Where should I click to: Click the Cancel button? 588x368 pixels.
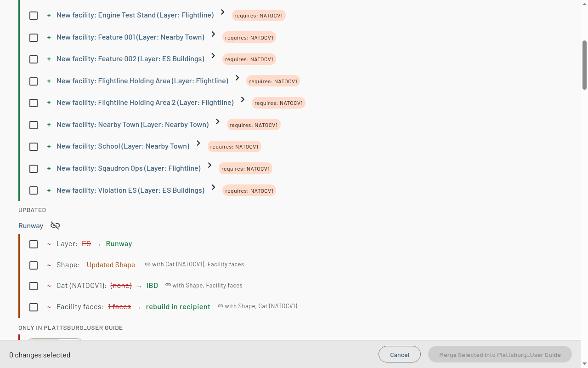click(400, 355)
